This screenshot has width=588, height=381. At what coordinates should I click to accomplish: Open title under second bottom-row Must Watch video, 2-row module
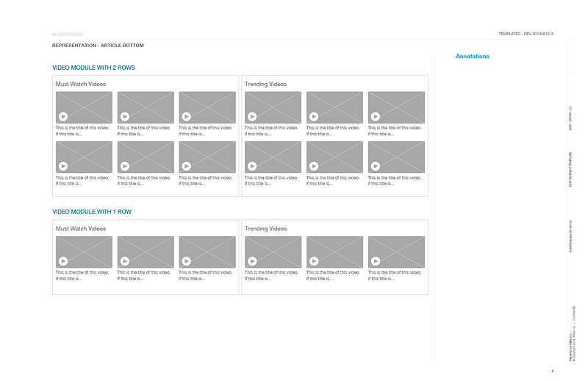(x=144, y=180)
